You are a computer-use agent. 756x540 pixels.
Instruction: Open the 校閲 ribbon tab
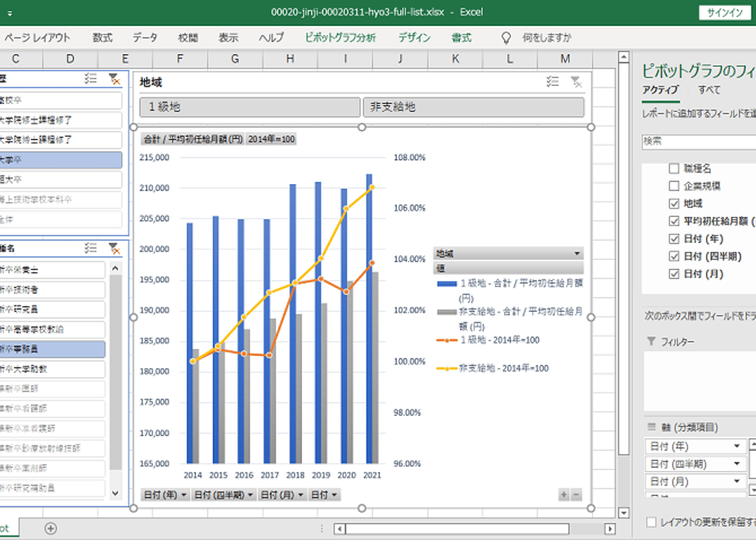pyautogui.click(x=187, y=38)
